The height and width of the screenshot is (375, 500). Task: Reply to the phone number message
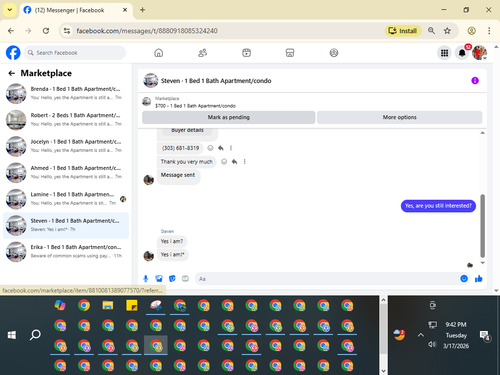coord(221,148)
